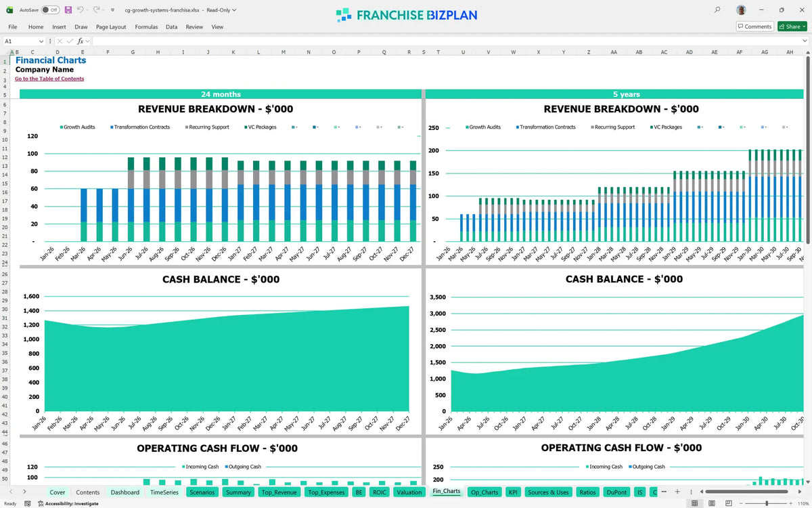Click the Undo arrow icon
812x508 pixels.
[80, 10]
